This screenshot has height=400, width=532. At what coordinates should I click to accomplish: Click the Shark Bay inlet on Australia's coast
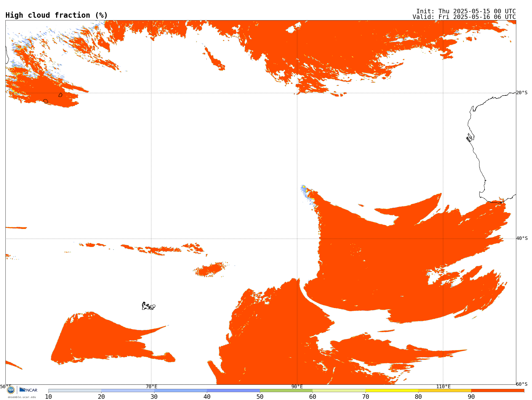(470, 137)
